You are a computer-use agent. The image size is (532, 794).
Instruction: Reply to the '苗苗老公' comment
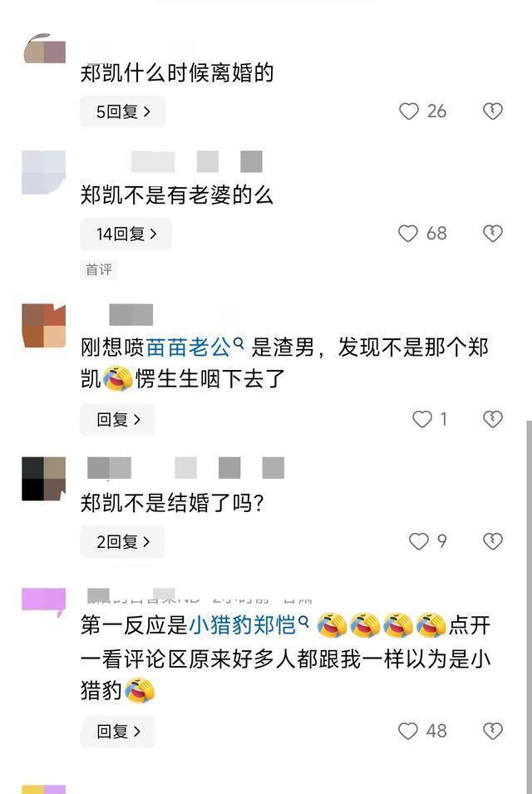[117, 419]
